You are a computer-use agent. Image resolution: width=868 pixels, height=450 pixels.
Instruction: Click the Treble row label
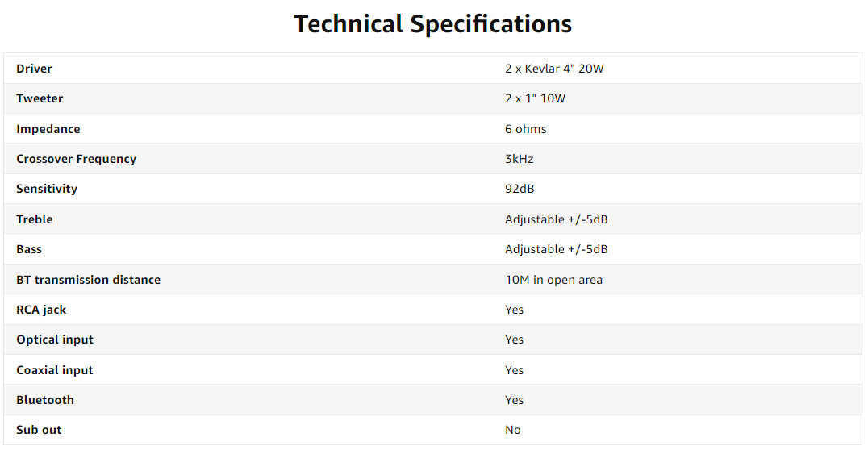[x=34, y=219]
